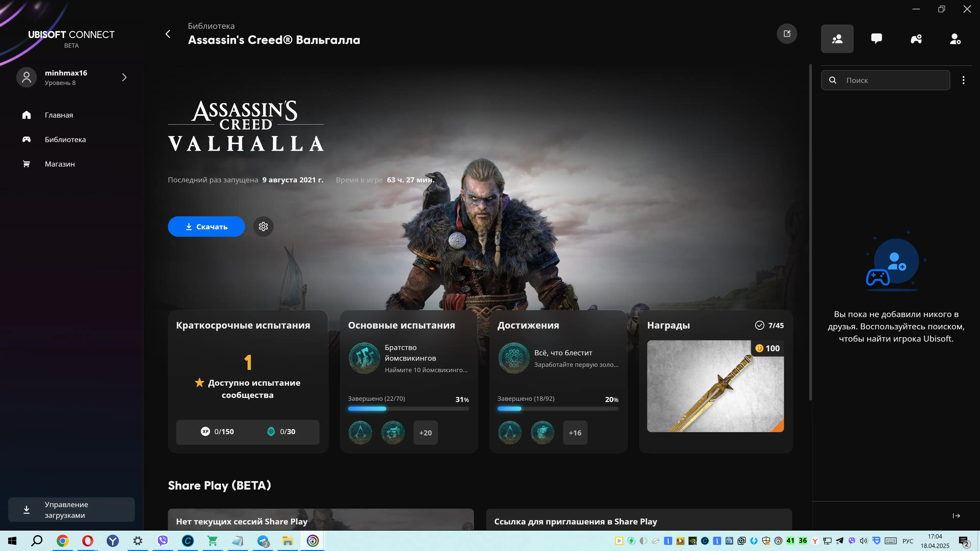980x551 pixels.
Task: Focus the Поиск friends search field
Action: (x=885, y=80)
